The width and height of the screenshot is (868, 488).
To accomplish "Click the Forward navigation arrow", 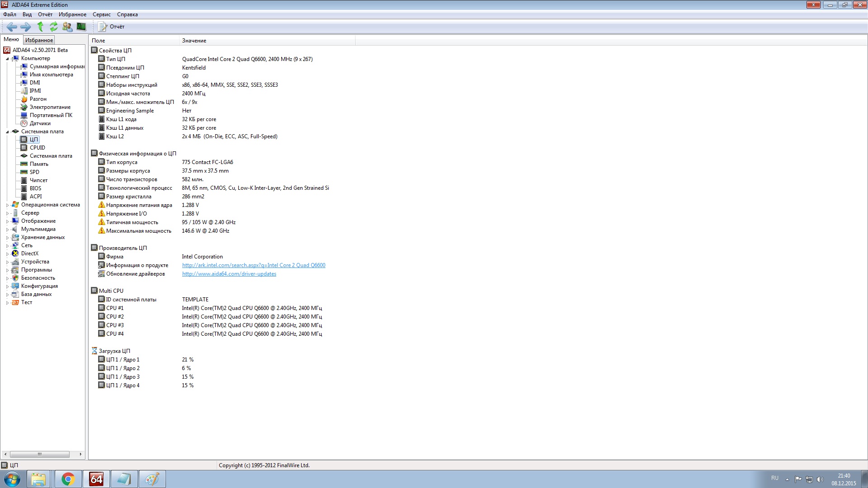I will point(26,27).
